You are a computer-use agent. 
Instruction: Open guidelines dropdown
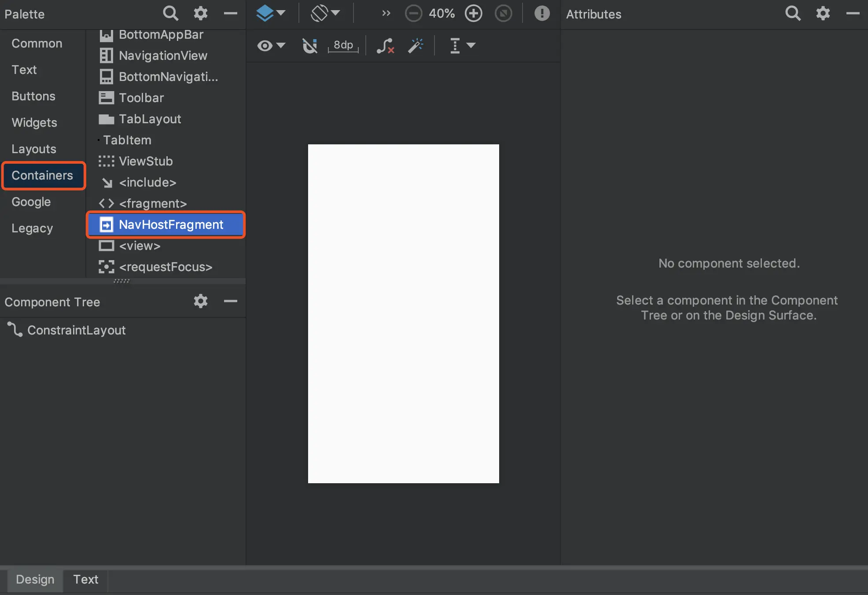coord(462,45)
